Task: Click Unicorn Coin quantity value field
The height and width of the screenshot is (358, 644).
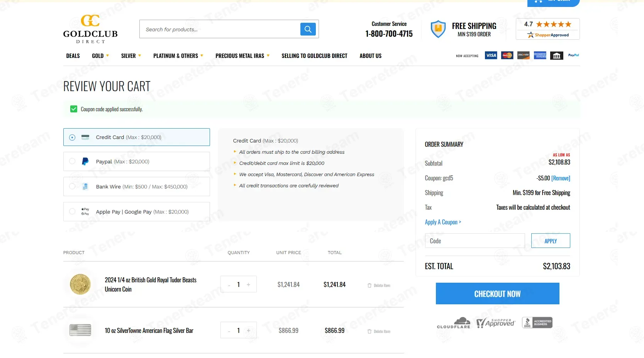Action: [x=239, y=285]
